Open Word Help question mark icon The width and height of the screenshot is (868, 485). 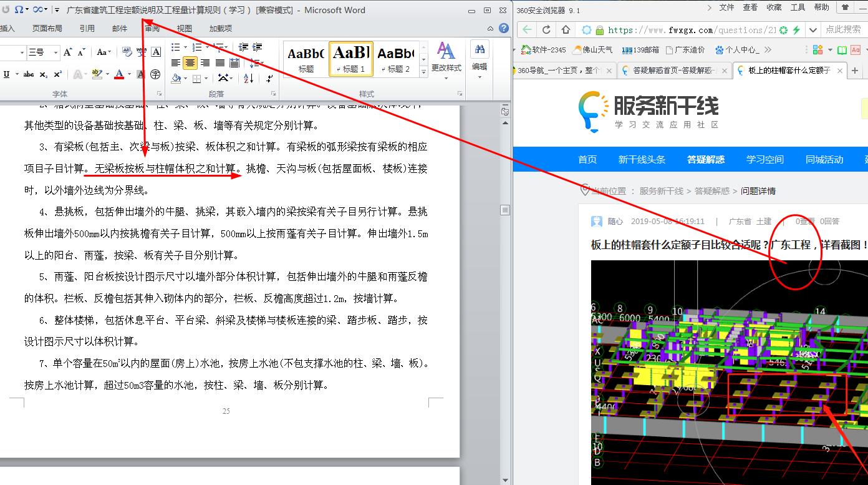(x=504, y=28)
